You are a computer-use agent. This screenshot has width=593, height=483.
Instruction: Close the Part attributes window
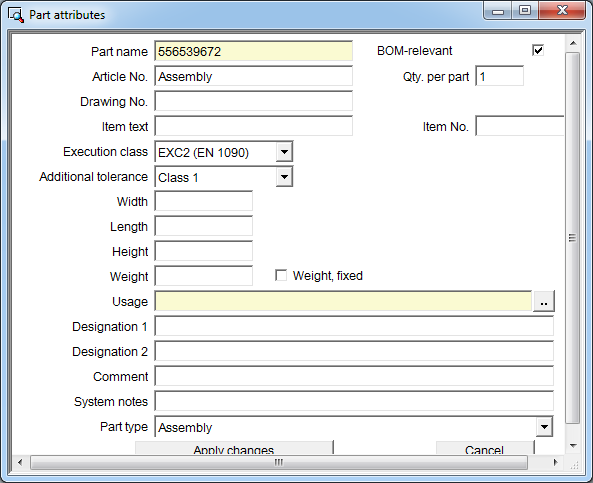tap(562, 11)
